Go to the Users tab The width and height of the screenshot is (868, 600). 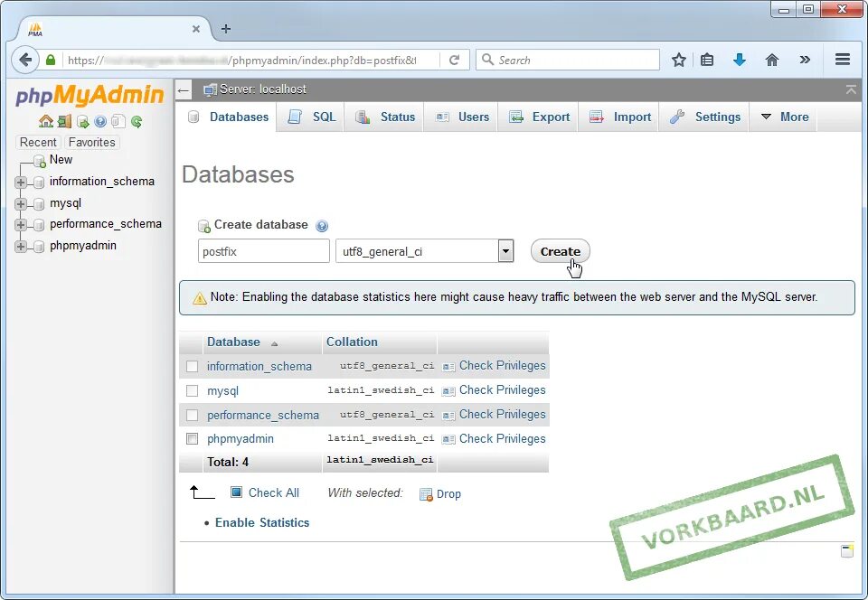(x=462, y=117)
